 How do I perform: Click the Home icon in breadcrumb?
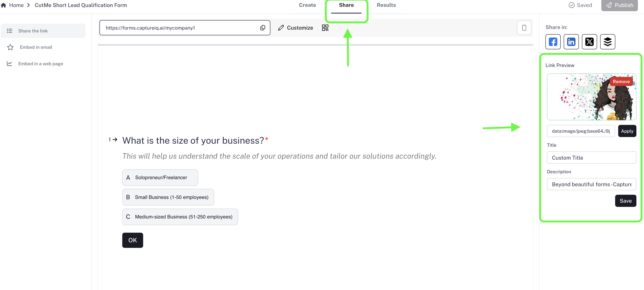click(x=3, y=5)
